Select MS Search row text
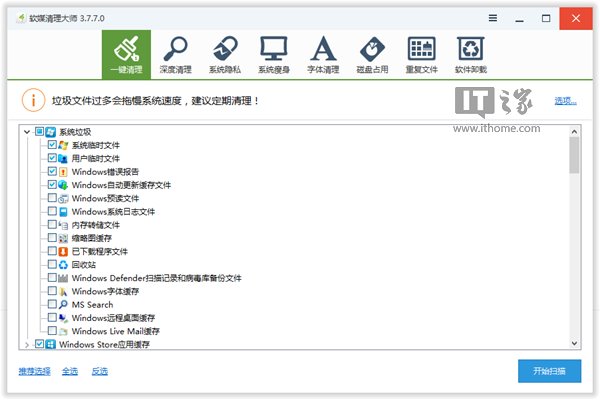 coord(93,305)
